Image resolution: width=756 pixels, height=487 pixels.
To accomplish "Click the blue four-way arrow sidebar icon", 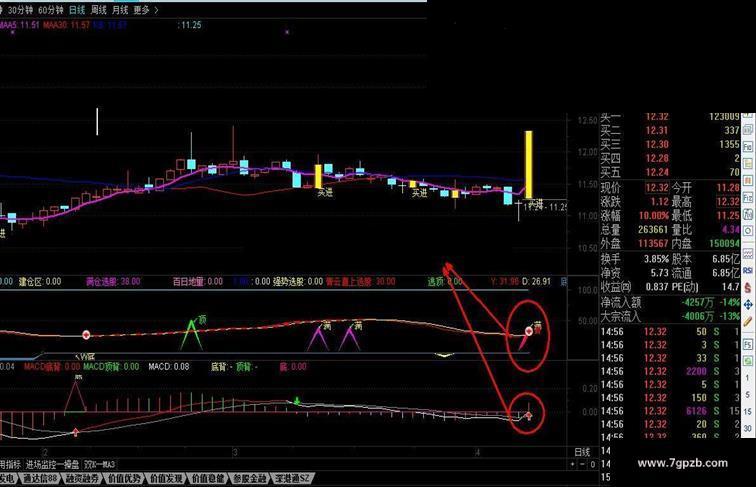I will (748, 305).
